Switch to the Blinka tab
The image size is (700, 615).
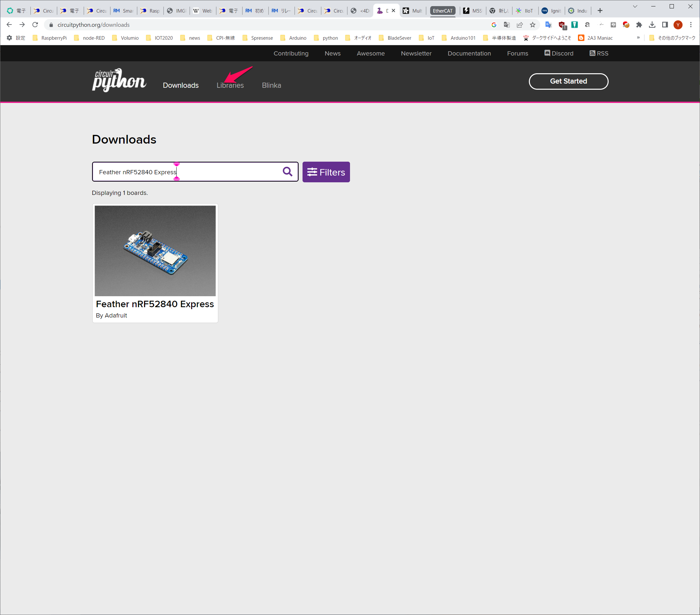tap(271, 85)
